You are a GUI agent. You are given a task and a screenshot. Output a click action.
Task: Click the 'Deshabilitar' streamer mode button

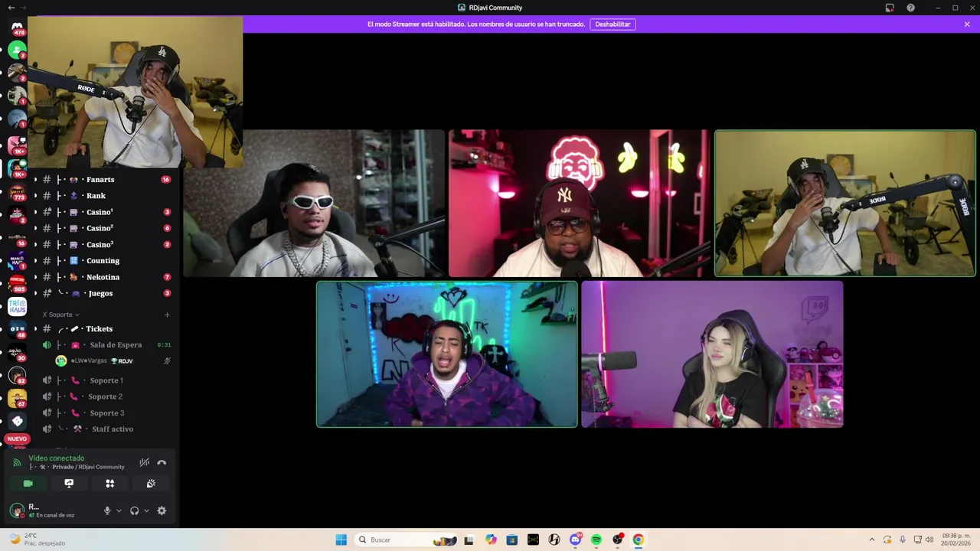click(612, 24)
